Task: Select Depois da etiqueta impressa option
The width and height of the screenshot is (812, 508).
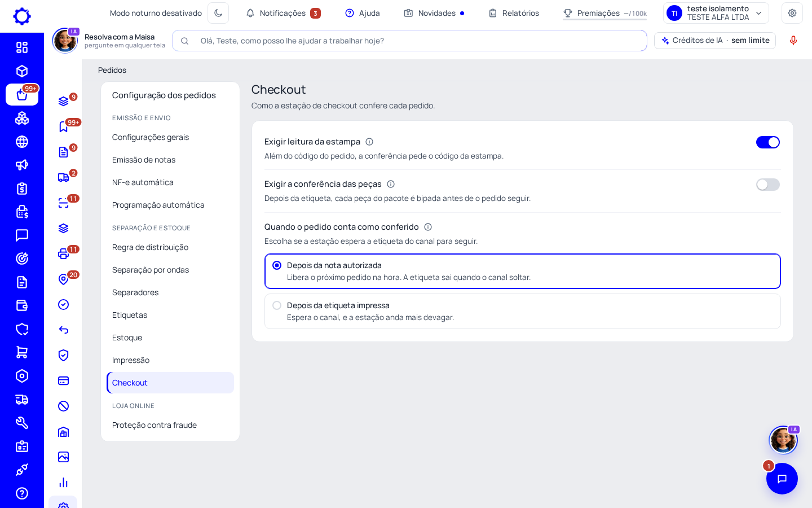Action: tap(523, 312)
